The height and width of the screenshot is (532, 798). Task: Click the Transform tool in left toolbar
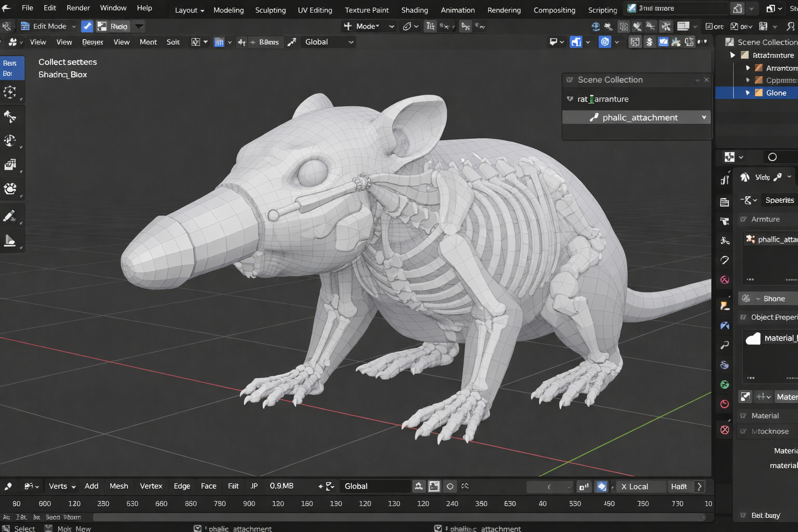pos(10,188)
